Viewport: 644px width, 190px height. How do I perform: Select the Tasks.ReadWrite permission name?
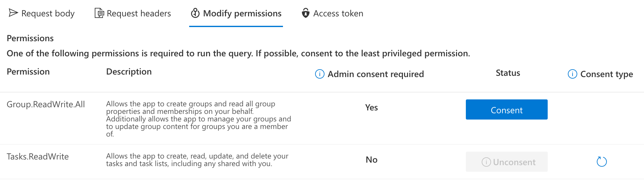pos(37,156)
